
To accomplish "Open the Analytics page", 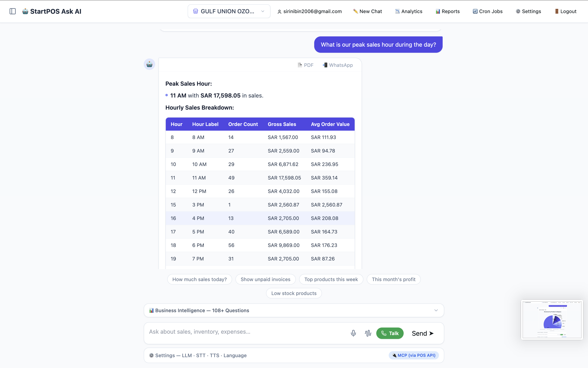I will 409,11.
